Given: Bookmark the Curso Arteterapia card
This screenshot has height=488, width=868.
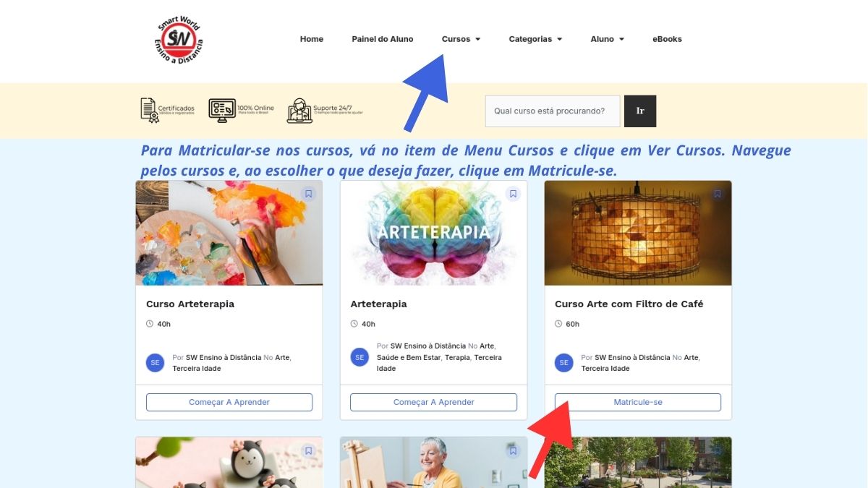Looking at the screenshot, I should click(309, 194).
